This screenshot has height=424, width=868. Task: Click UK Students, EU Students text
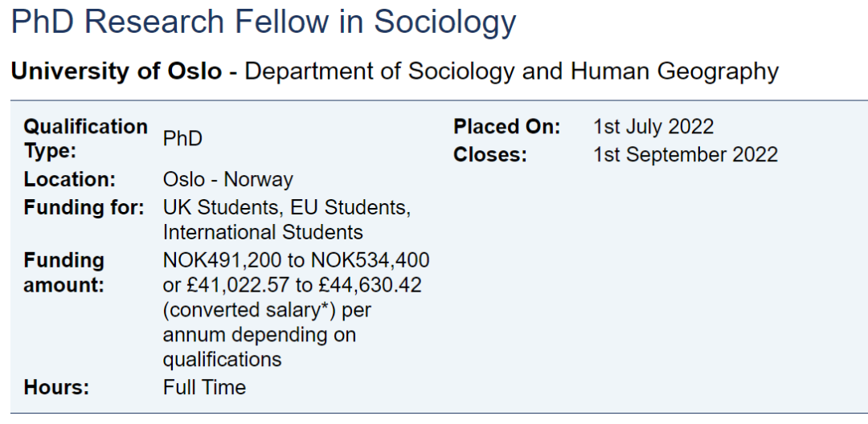pos(286,207)
